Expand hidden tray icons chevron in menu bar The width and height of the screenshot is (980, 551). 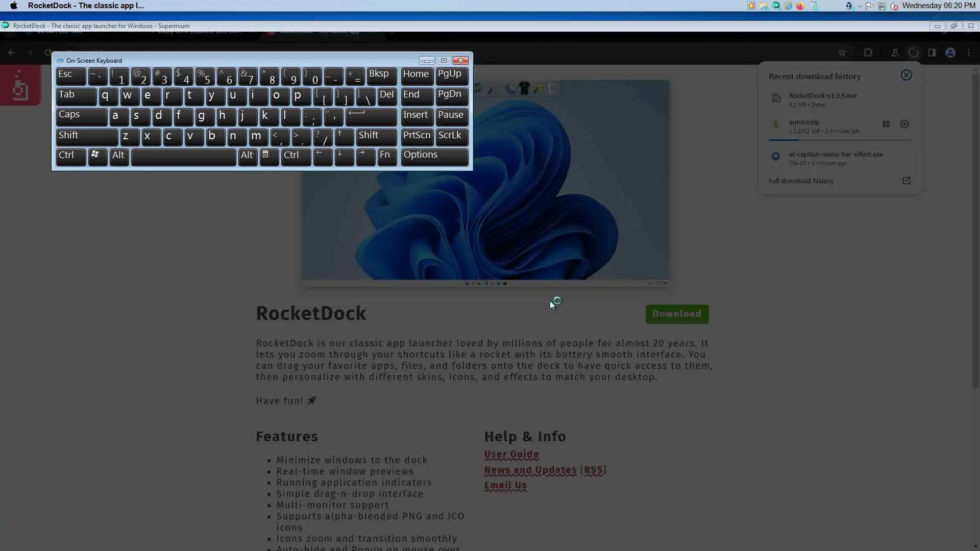(x=860, y=6)
